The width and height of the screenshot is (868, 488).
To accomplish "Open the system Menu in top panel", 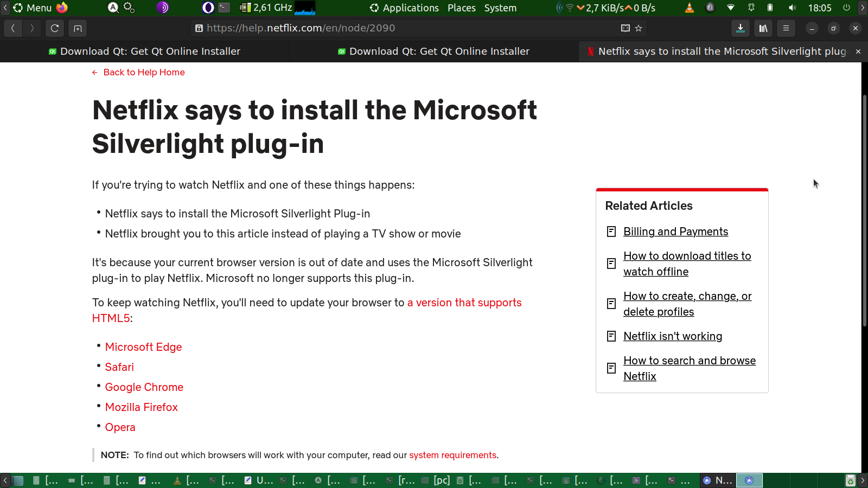I will point(33,8).
